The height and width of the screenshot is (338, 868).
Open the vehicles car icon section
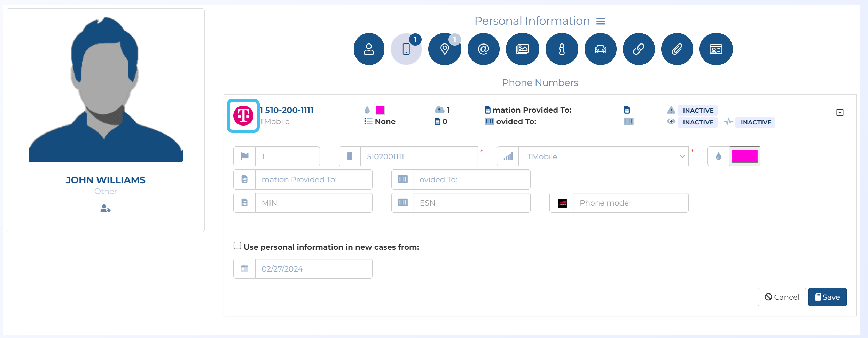pyautogui.click(x=600, y=49)
